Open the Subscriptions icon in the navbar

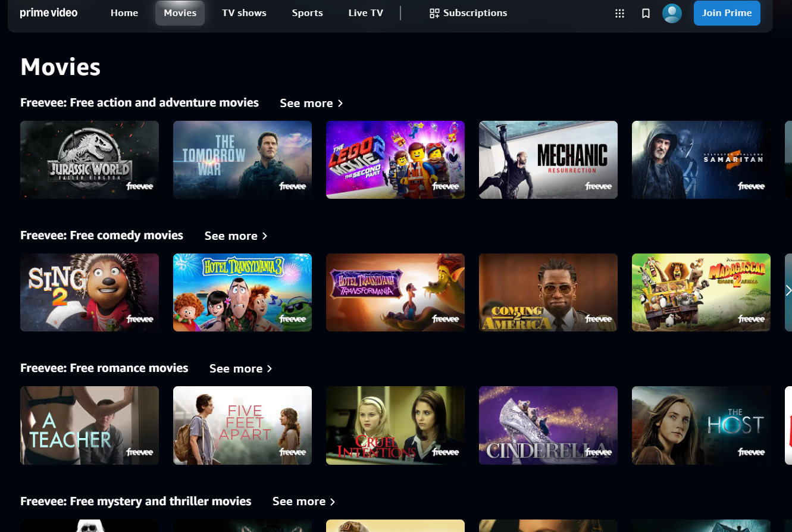click(x=434, y=12)
